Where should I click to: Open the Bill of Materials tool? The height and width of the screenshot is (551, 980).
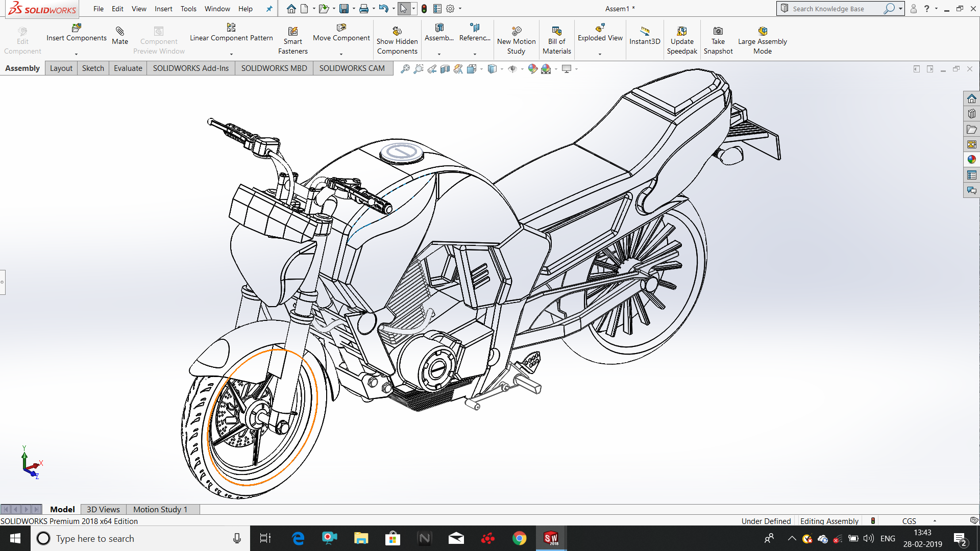tap(556, 39)
